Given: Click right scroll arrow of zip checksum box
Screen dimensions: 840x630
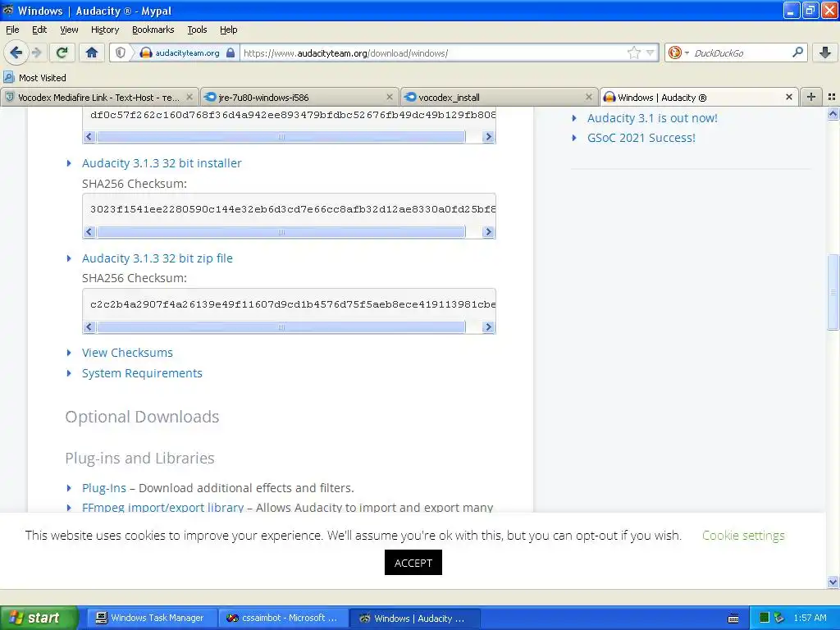Looking at the screenshot, I should [487, 326].
